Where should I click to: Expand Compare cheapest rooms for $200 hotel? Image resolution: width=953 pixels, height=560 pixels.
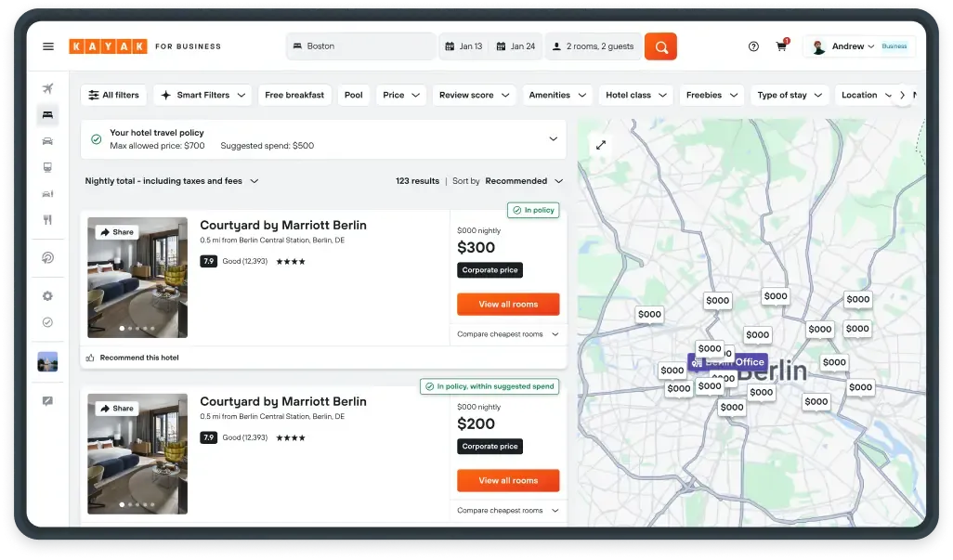507,510
